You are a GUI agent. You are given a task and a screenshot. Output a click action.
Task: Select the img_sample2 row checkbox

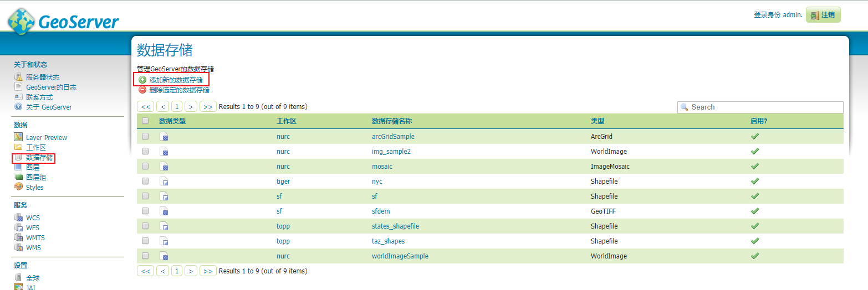coord(145,151)
